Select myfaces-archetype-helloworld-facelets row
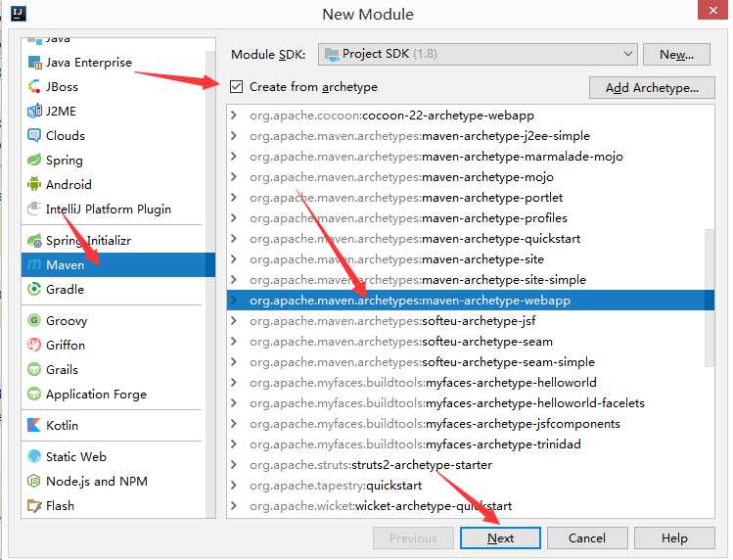 (x=471, y=403)
